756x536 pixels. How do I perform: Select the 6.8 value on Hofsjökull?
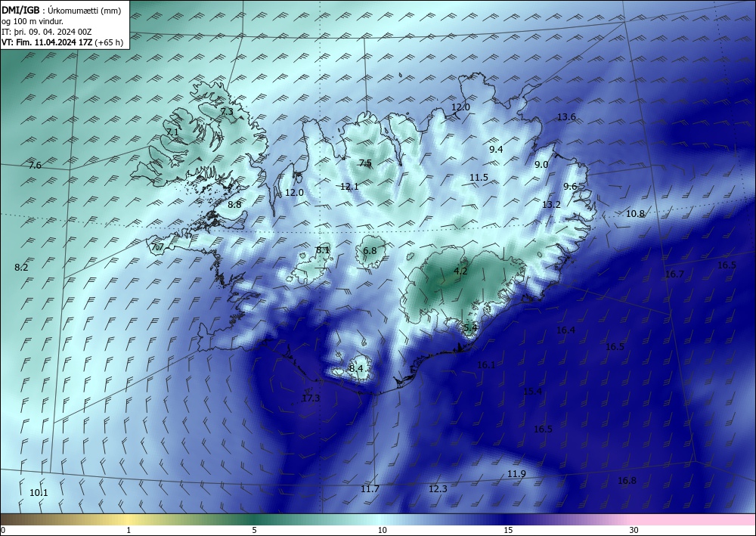tap(370, 251)
